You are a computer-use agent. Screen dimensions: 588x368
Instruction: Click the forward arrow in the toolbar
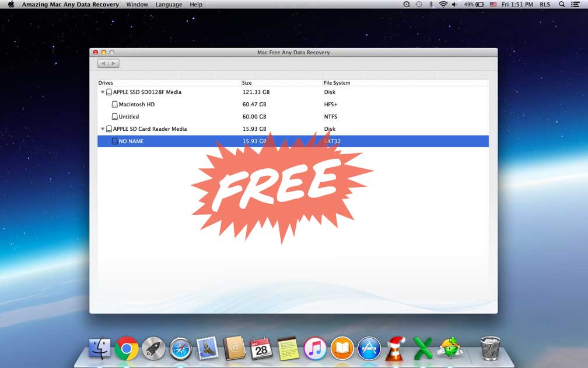114,63
